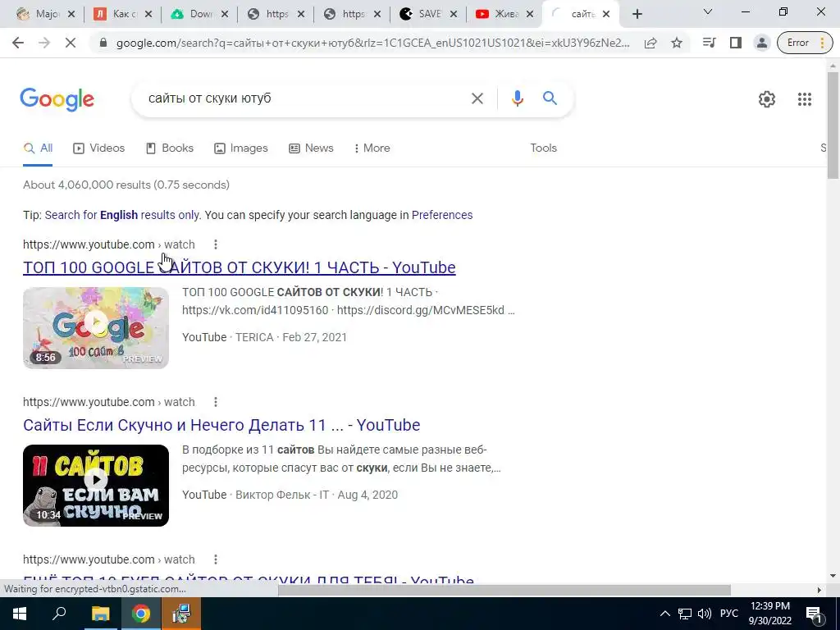Screen dimensions: 840x630
Task: Click the installer taskbar icon next to Chrome
Action: 181,614
